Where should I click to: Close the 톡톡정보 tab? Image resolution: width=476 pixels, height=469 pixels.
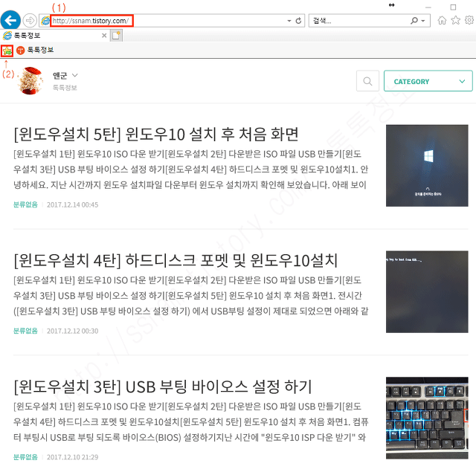104,36
